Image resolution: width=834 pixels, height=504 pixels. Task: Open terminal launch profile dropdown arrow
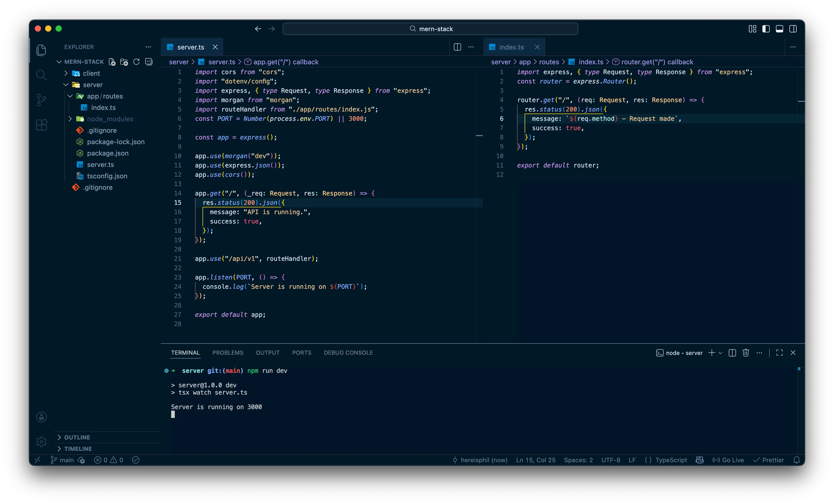click(720, 353)
